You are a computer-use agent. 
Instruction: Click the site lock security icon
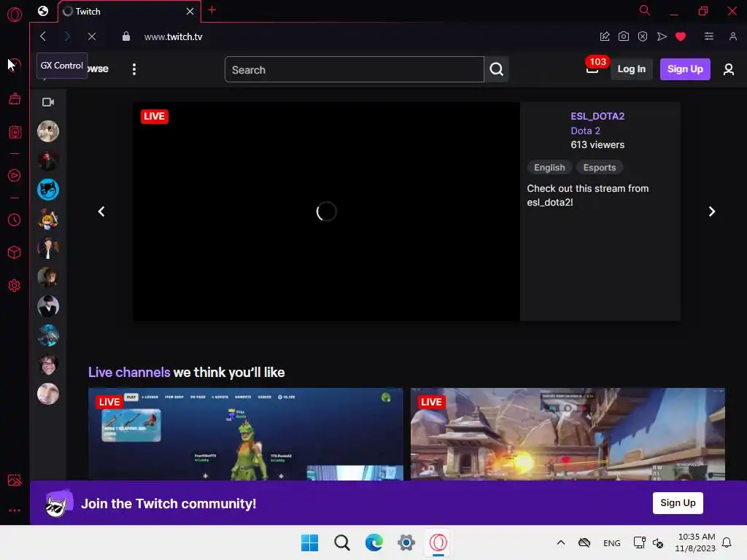125,36
